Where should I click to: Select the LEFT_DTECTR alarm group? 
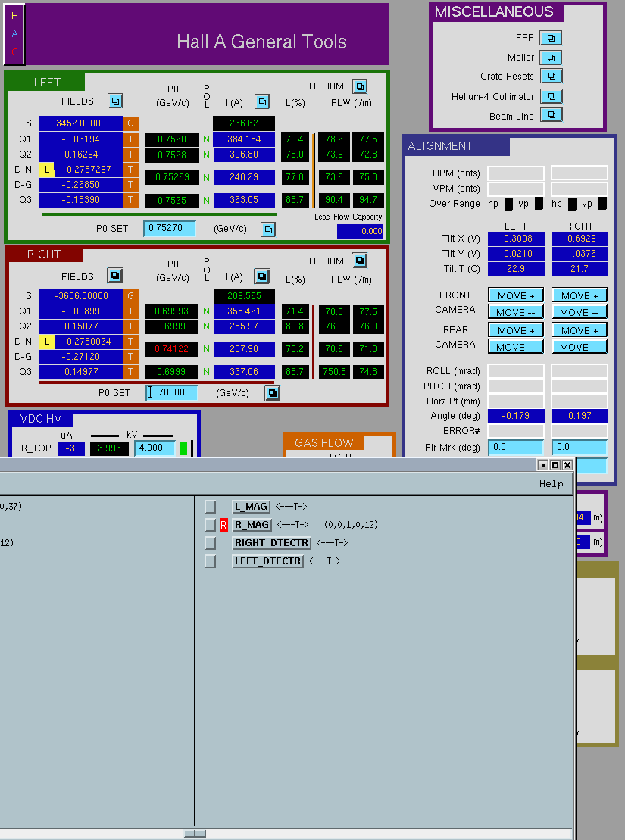coord(268,561)
